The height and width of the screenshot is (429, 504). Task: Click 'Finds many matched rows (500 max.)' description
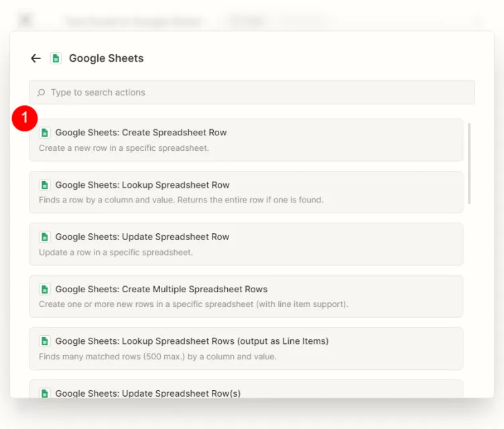[157, 357]
